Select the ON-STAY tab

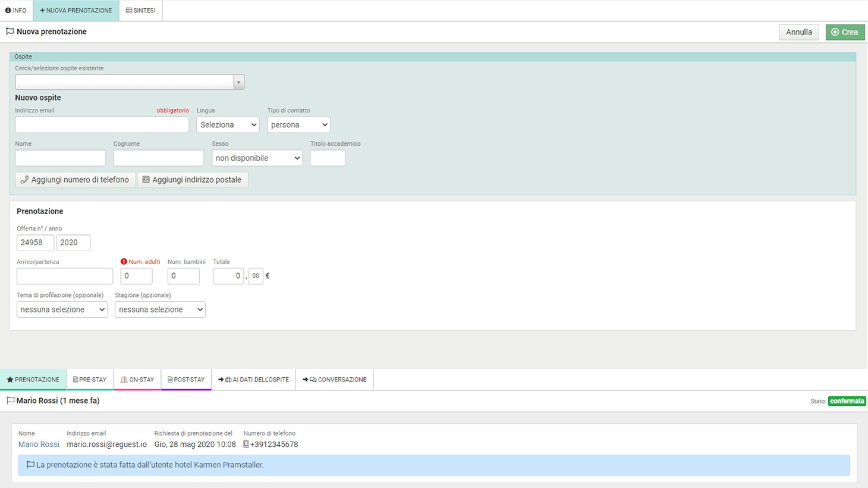137,380
